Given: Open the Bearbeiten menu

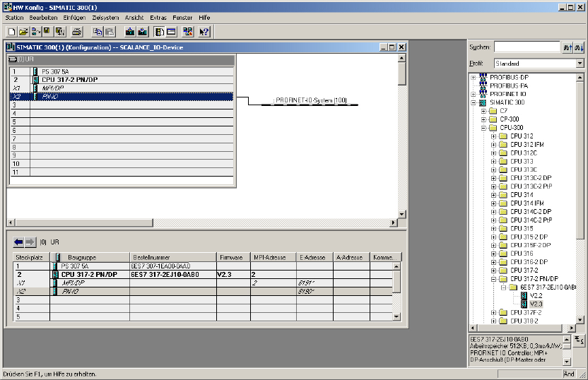Looking at the screenshot, I should coord(43,18).
